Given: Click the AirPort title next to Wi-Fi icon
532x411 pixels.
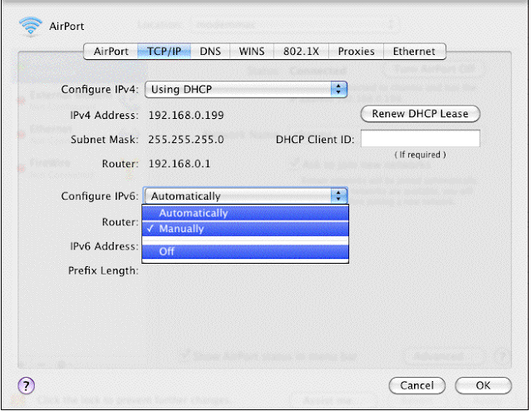Looking at the screenshot, I should click(66, 27).
